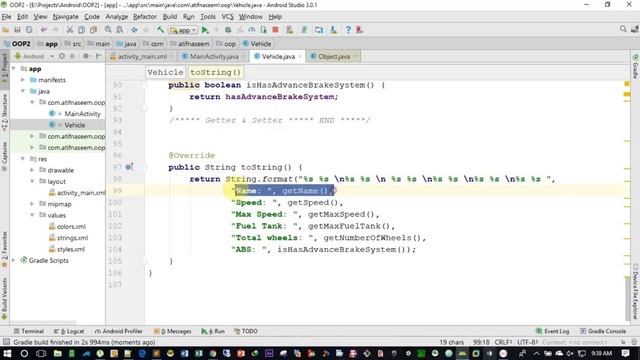Image resolution: width=640 pixels, height=360 pixels.
Task: Select colors.xml in the project tree
Action: coord(71,226)
